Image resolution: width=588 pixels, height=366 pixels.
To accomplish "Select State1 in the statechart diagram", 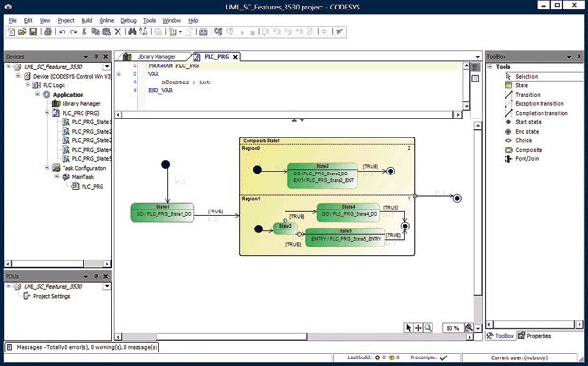I will [x=162, y=212].
